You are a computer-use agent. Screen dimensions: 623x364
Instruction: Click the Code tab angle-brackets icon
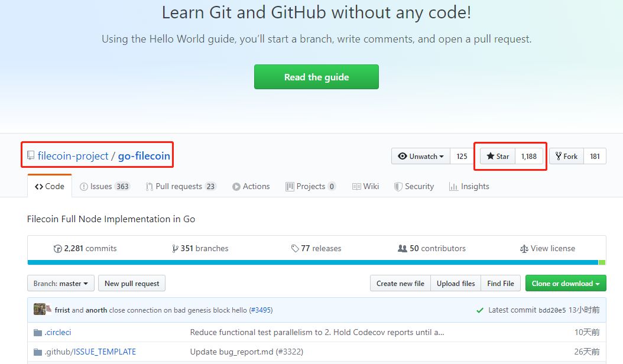click(39, 186)
